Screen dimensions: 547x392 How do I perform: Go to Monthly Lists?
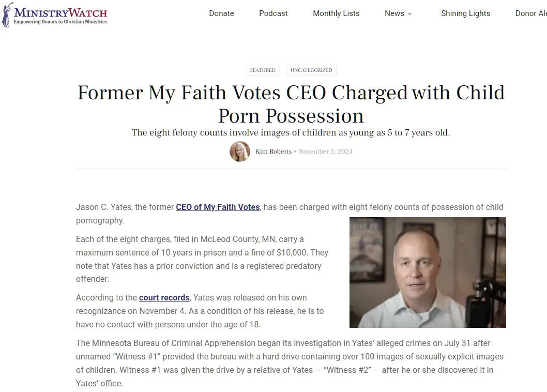tap(336, 13)
